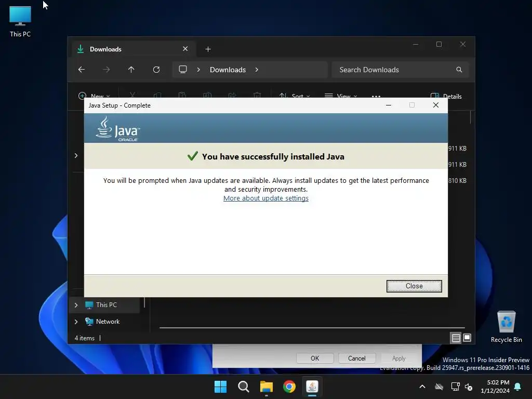Open taskbar Search
Viewport: 532px width, 399px height.
[x=243, y=387]
